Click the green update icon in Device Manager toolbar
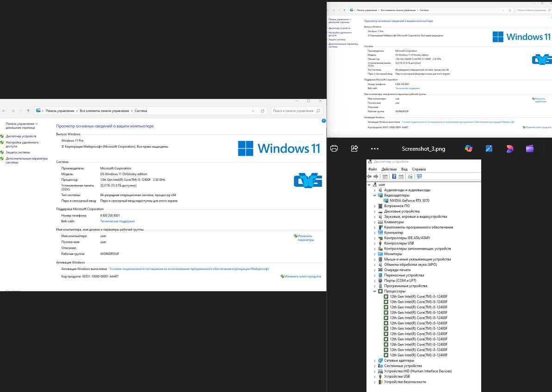The image size is (552, 392). click(x=410, y=177)
